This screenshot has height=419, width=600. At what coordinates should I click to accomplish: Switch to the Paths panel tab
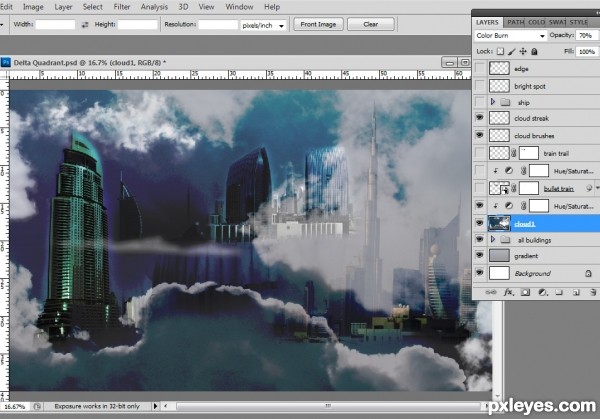pos(515,22)
